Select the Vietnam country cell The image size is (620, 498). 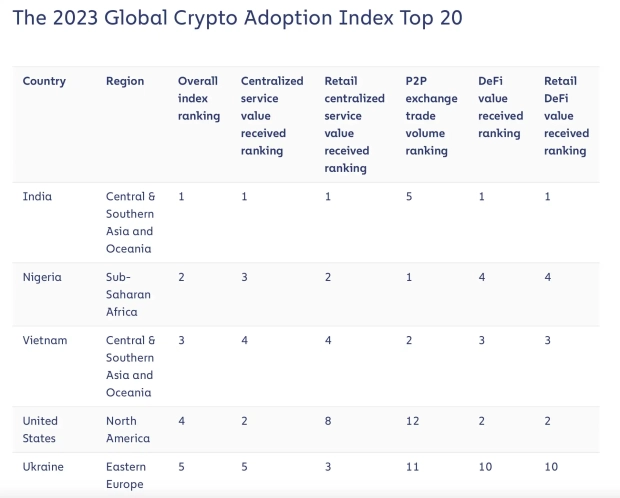[x=45, y=340]
